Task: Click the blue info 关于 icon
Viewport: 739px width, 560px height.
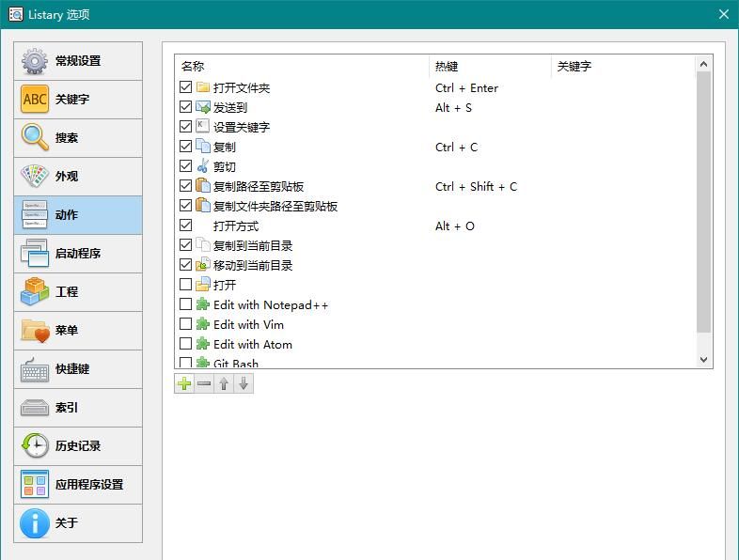Action: tap(35, 522)
